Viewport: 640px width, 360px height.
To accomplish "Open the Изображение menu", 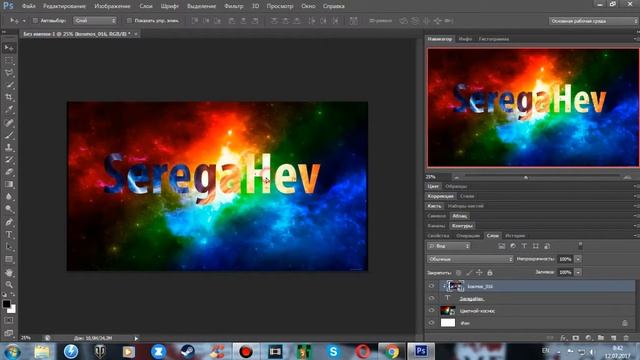I will [112, 6].
